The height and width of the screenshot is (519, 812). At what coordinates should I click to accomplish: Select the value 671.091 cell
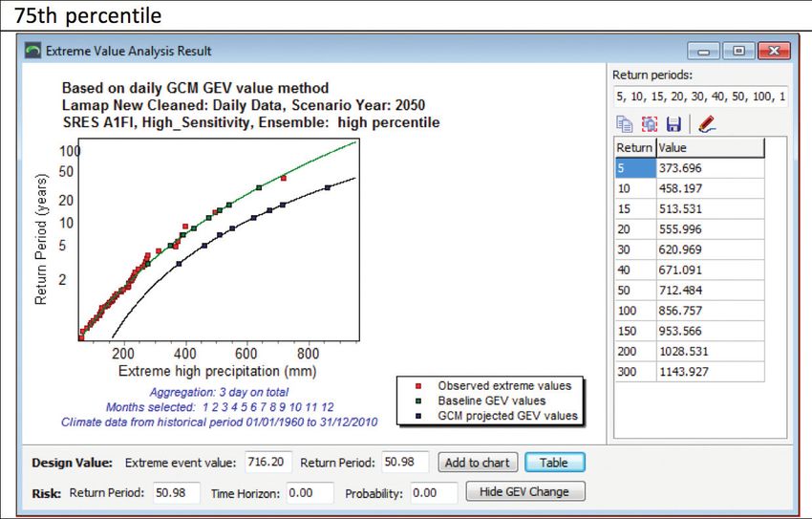click(711, 270)
